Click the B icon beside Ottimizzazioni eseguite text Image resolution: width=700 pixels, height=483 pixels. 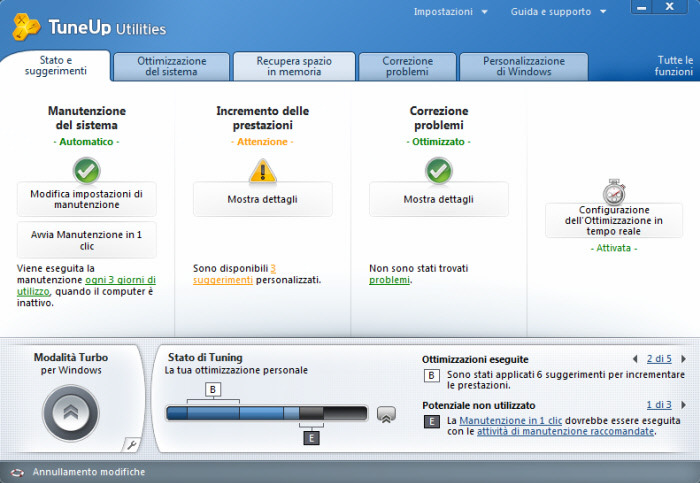(431, 375)
